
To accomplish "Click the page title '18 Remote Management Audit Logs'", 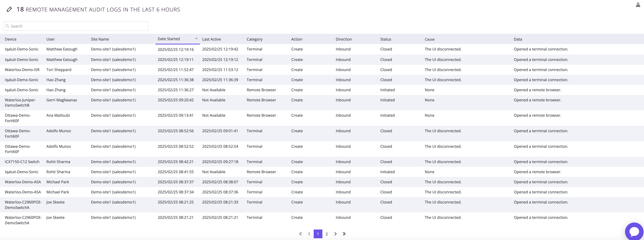I will tap(98, 10).
